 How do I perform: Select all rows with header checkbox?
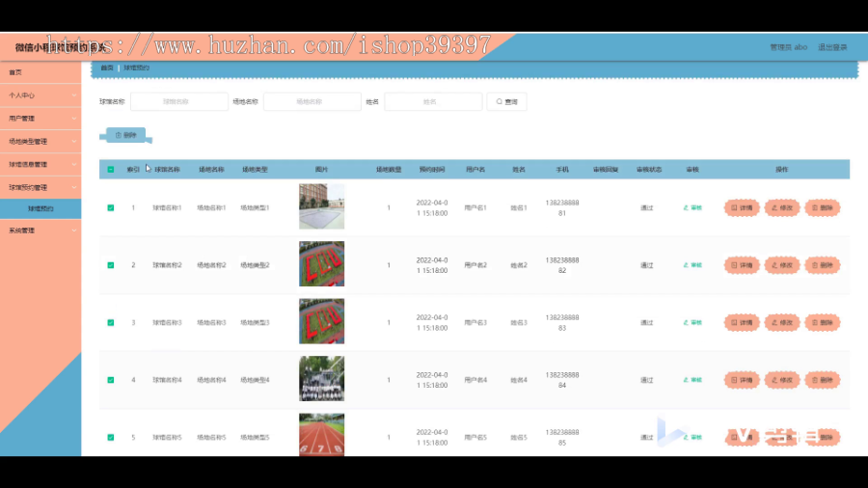click(x=111, y=170)
